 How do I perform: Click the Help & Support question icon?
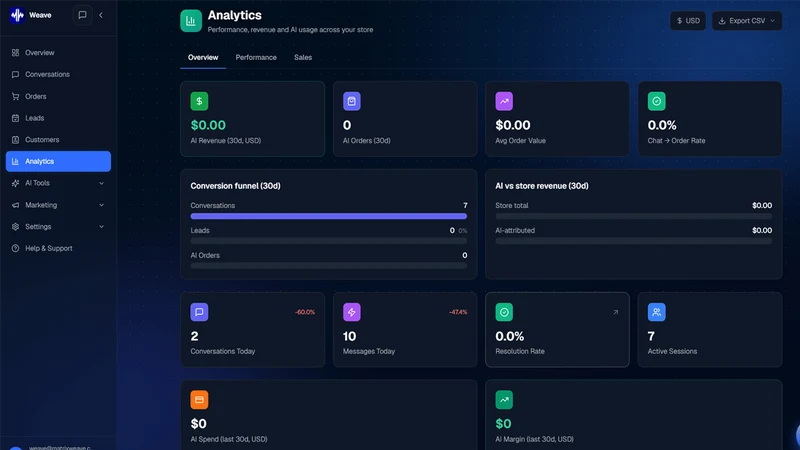pyautogui.click(x=15, y=248)
